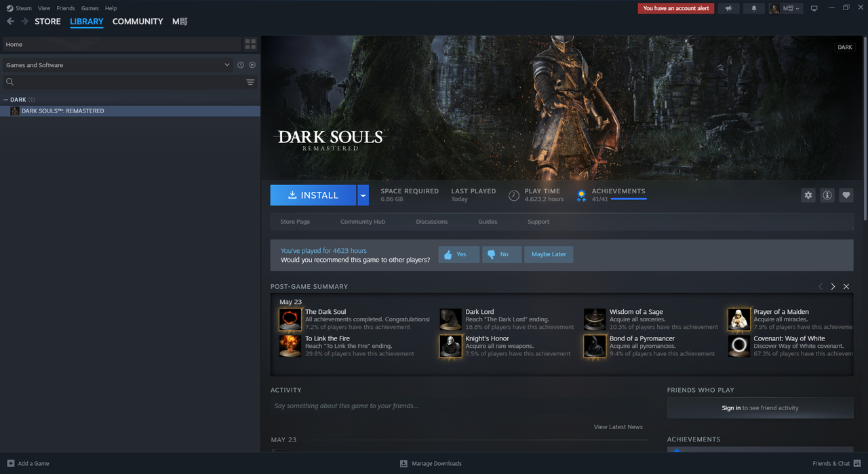Collapse the DARK collection group
Image resolution: width=868 pixels, height=474 pixels.
pos(6,100)
